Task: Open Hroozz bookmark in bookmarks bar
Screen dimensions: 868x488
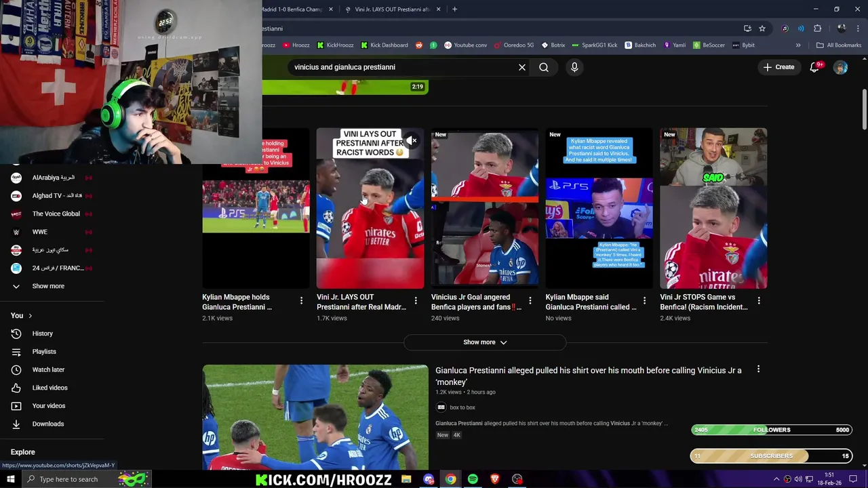Action: coord(296,45)
